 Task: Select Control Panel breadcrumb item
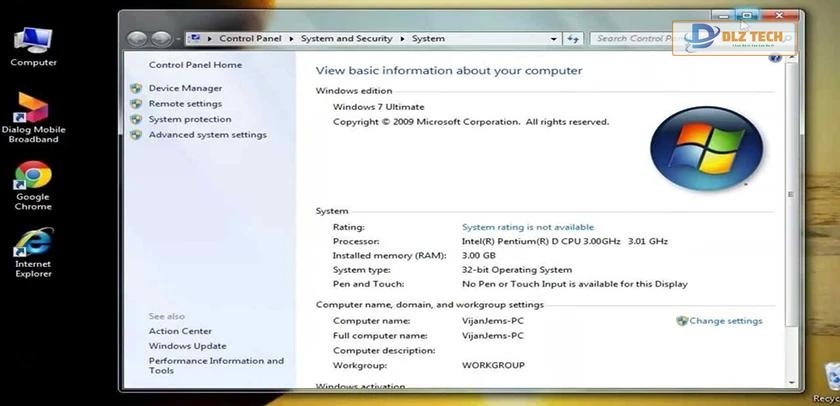[250, 39]
